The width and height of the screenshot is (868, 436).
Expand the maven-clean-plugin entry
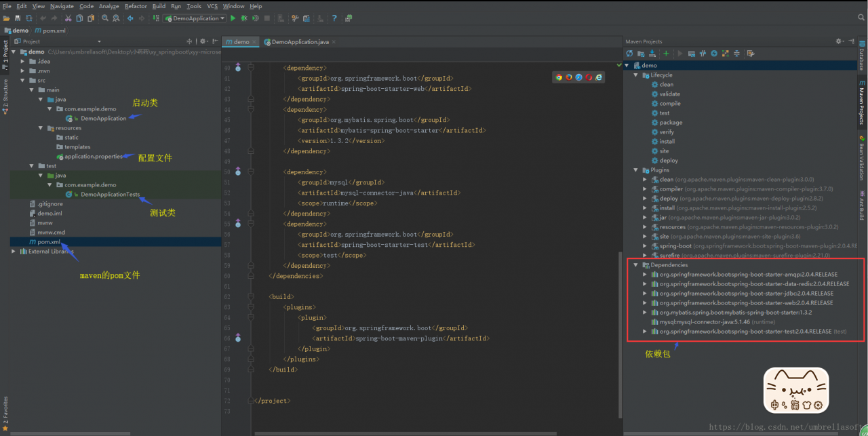(645, 180)
